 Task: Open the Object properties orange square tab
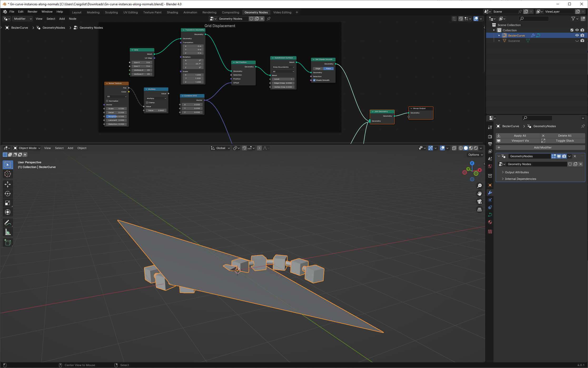pyautogui.click(x=490, y=185)
